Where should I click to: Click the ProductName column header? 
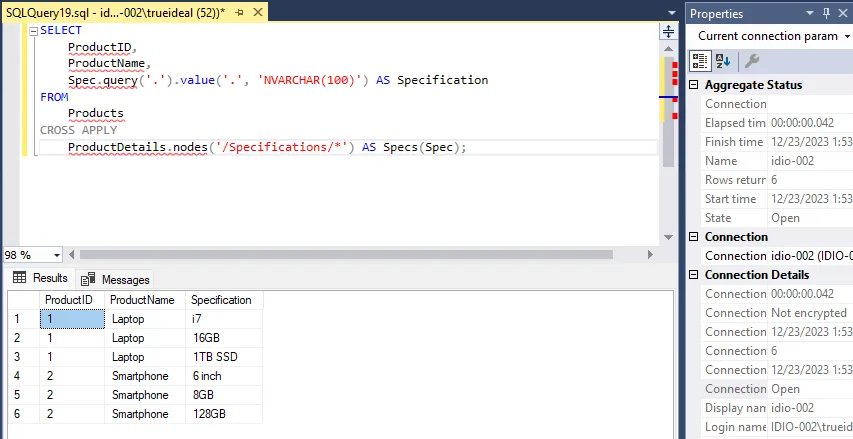tap(142, 300)
